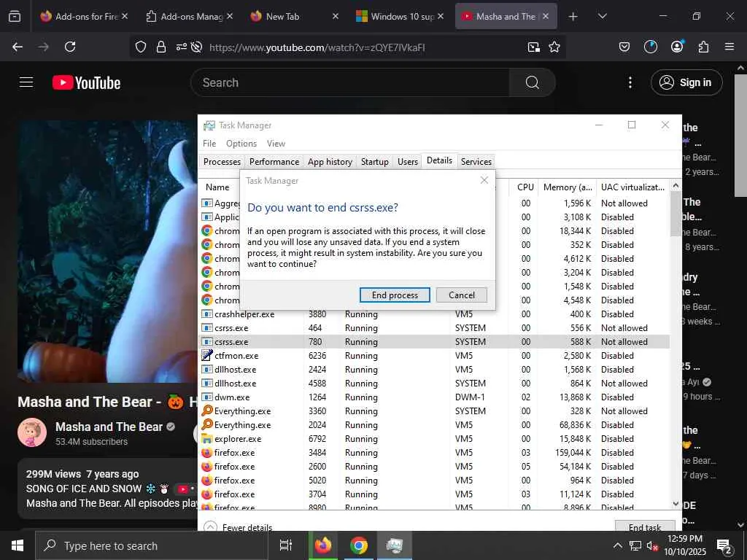This screenshot has height=560, width=747.
Task: Select dllhost.exe with PID 4588
Action: [x=434, y=384]
